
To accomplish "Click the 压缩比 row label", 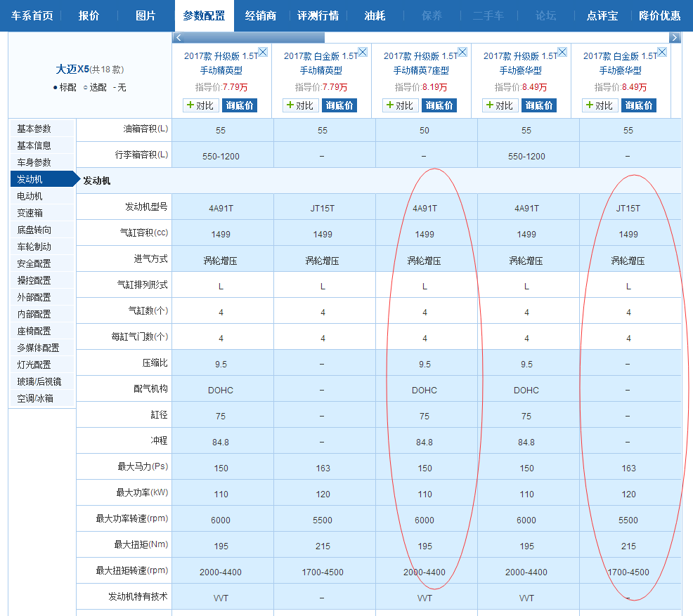I will (155, 363).
